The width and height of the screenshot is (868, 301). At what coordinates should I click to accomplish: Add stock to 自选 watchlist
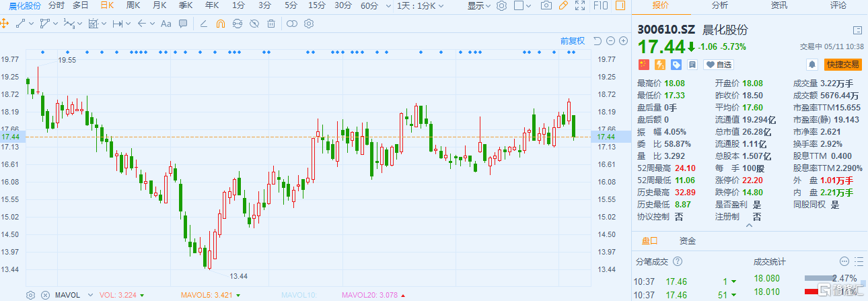718,65
